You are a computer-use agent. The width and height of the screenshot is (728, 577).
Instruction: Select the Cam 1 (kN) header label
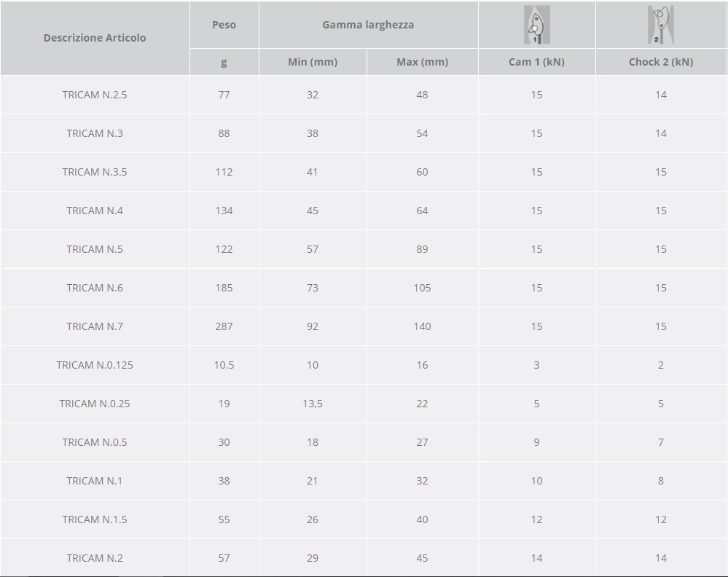tap(536, 62)
